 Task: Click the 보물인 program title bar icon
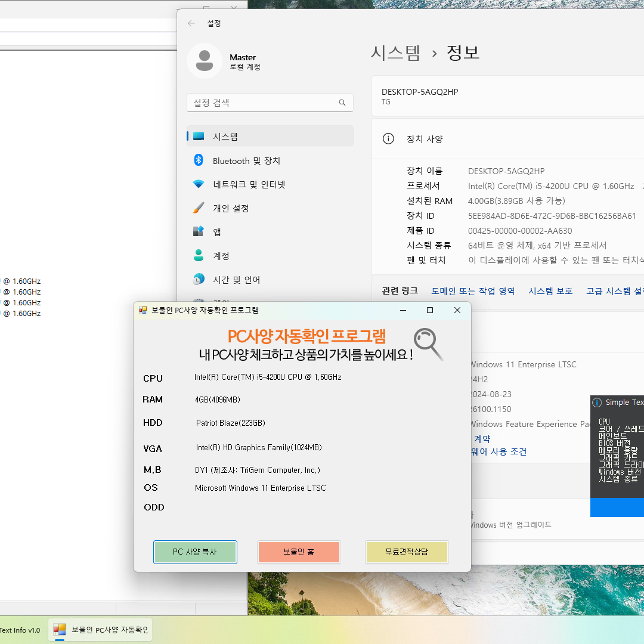[143, 310]
